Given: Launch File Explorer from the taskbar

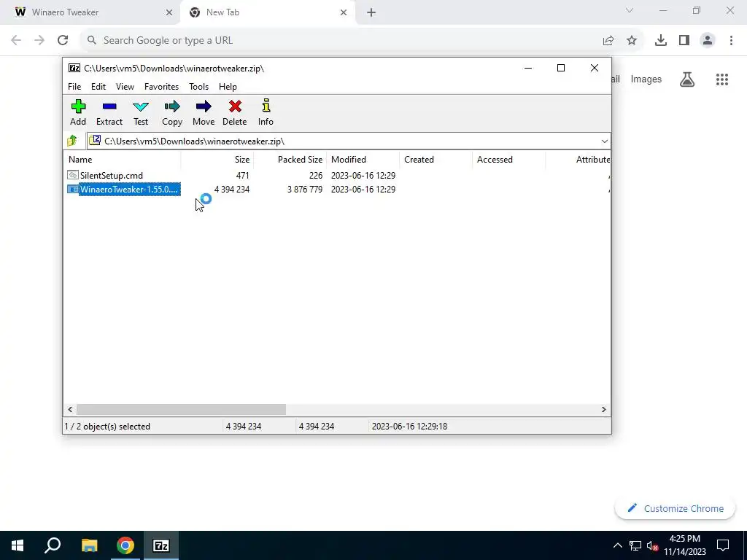Looking at the screenshot, I should [89, 545].
